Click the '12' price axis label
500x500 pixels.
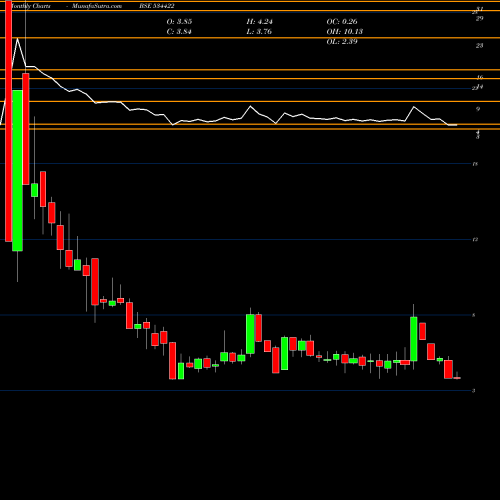[x=475, y=240]
